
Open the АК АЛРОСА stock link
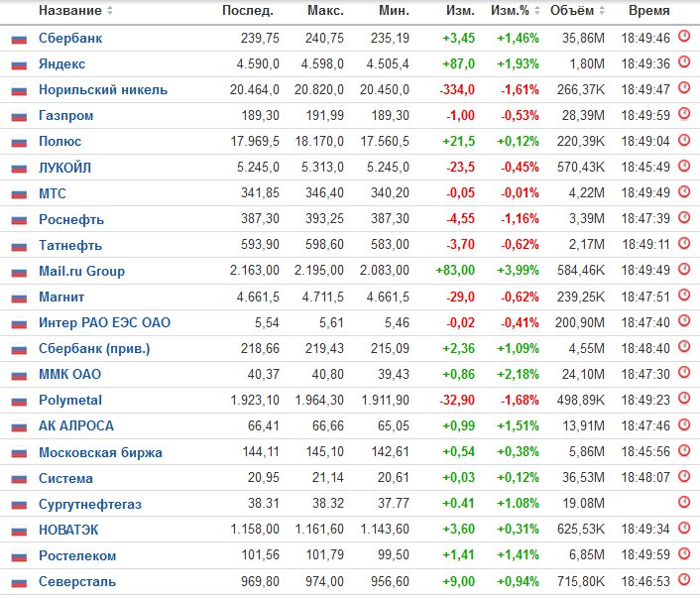pos(76,426)
